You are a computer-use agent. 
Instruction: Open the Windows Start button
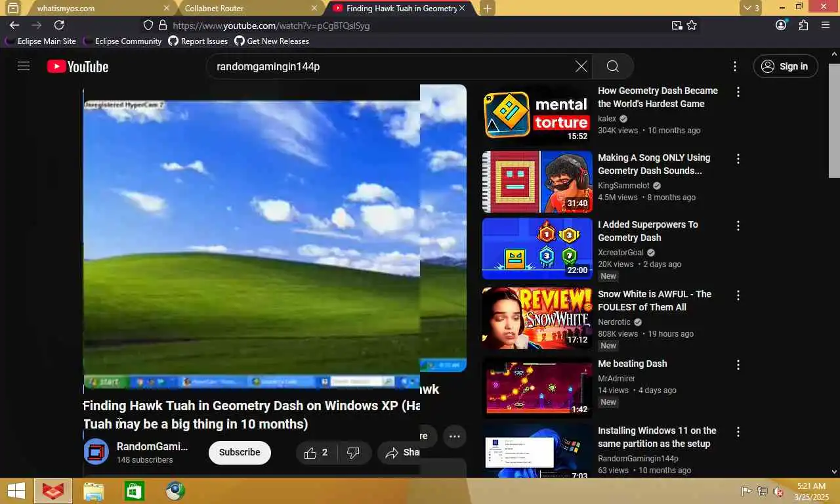[x=16, y=491]
